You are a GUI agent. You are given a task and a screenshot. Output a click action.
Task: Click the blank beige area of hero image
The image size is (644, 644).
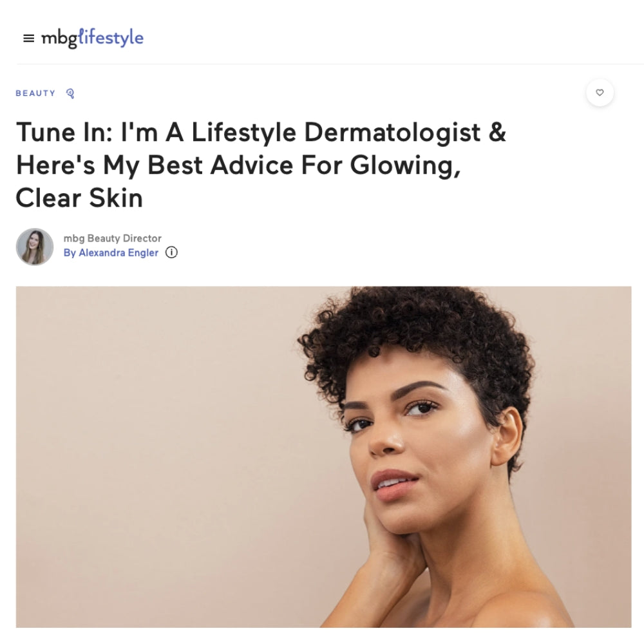click(x=156, y=452)
